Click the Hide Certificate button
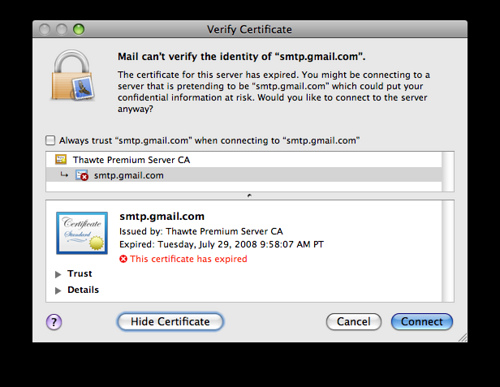Viewport: 500px width, 387px height. 170,322
